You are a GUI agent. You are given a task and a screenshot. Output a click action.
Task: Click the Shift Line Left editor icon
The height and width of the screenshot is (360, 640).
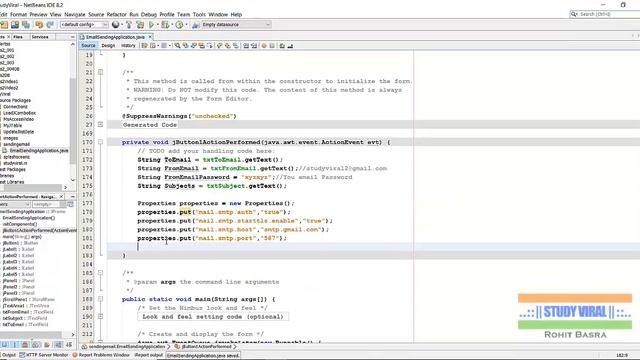point(246,46)
